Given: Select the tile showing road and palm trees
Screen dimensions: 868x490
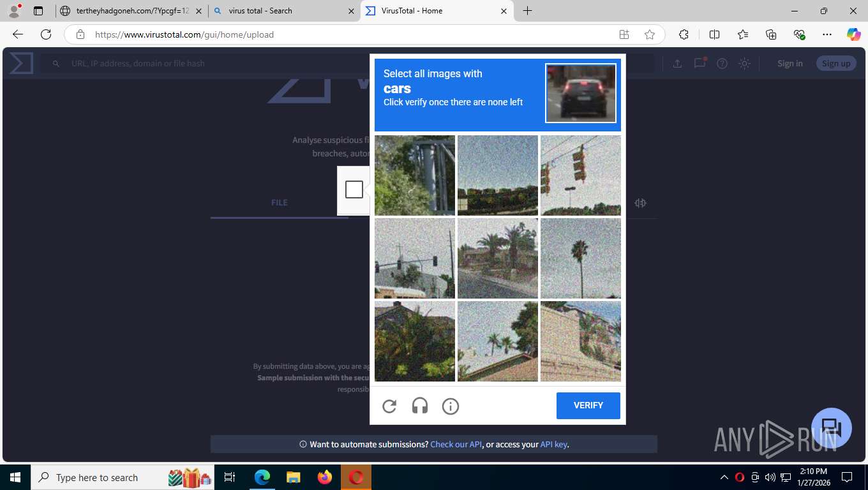Looking at the screenshot, I should tap(498, 258).
